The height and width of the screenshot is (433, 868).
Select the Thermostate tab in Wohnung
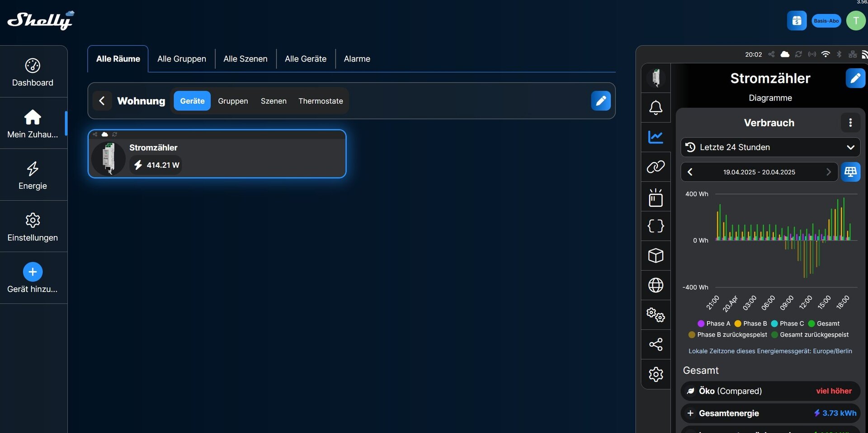coord(321,101)
